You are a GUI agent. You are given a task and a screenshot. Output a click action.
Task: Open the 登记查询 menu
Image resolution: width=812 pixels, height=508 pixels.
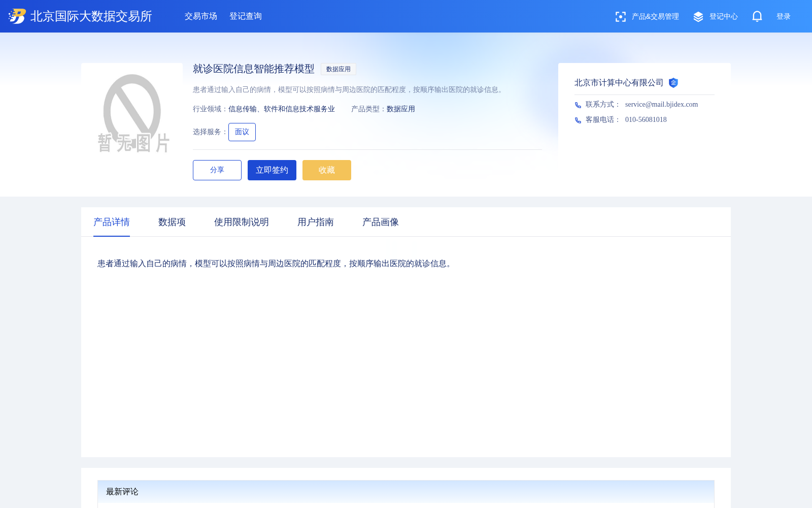pos(246,16)
